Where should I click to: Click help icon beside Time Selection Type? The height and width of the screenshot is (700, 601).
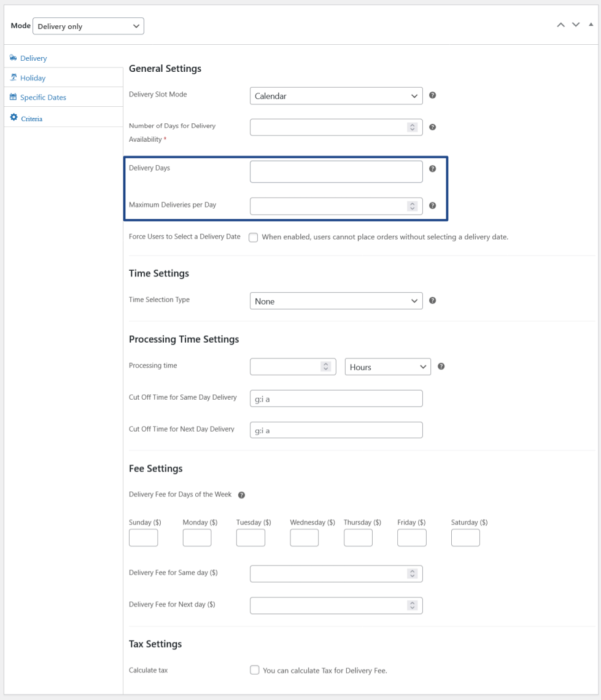[x=433, y=301]
